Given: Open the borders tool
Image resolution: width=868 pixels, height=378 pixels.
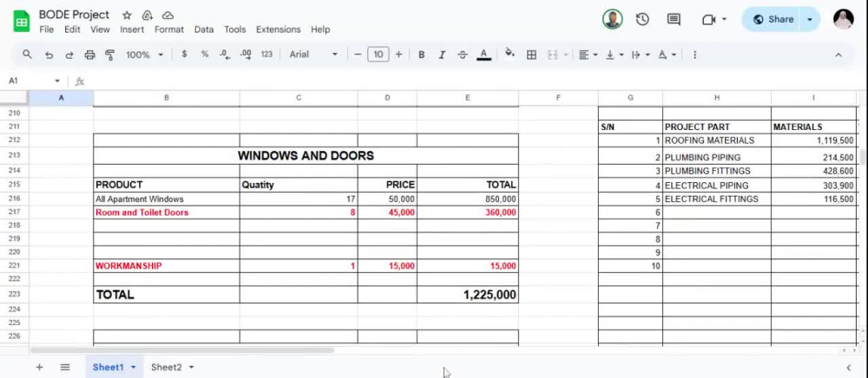Looking at the screenshot, I should (531, 54).
